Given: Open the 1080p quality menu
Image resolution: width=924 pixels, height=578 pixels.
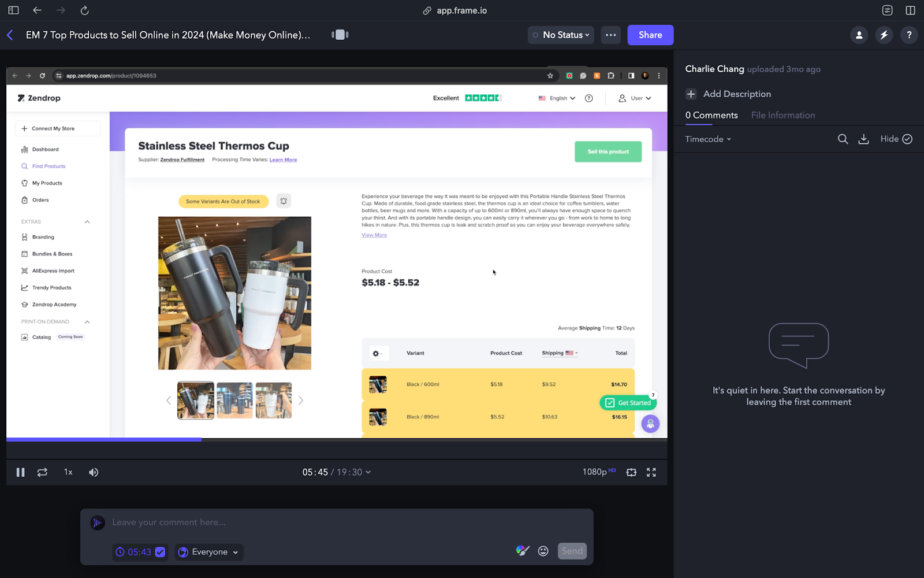Looking at the screenshot, I should (599, 472).
